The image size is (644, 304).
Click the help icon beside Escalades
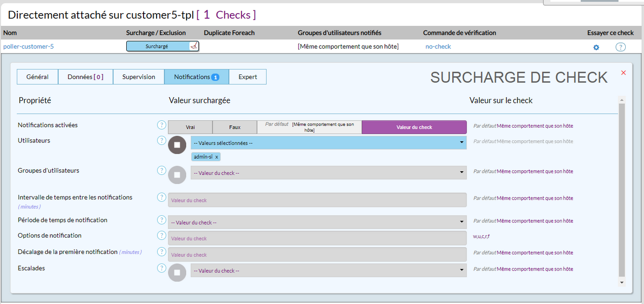click(x=161, y=268)
